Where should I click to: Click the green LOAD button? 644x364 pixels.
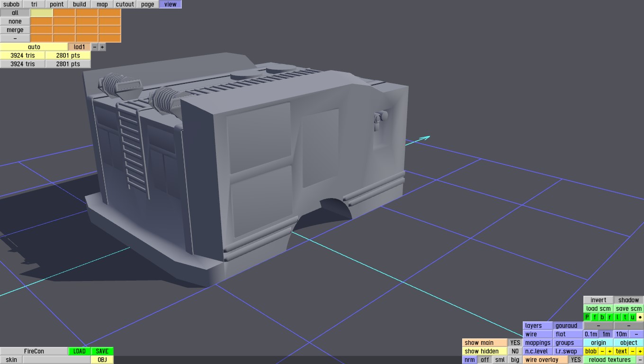[80, 351]
